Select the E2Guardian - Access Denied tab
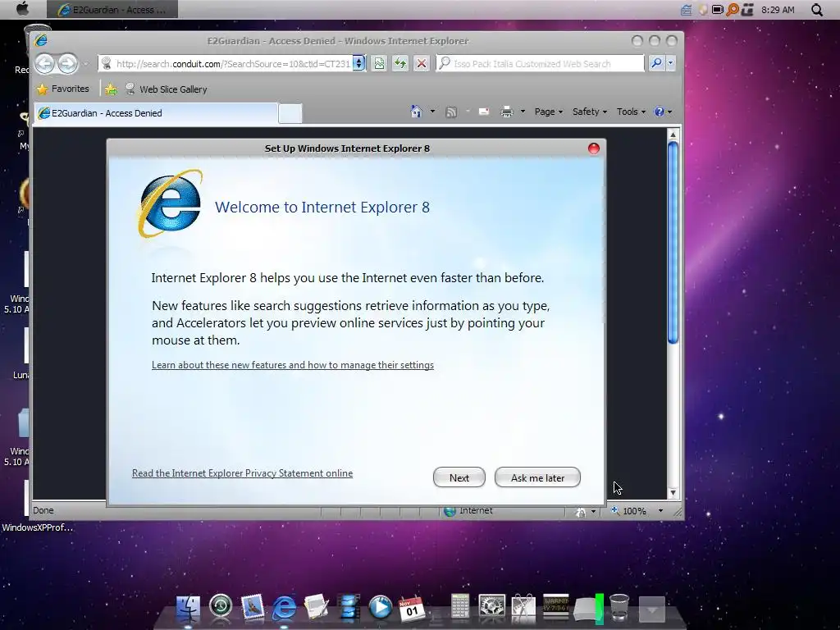This screenshot has height=630, width=840. [155, 113]
